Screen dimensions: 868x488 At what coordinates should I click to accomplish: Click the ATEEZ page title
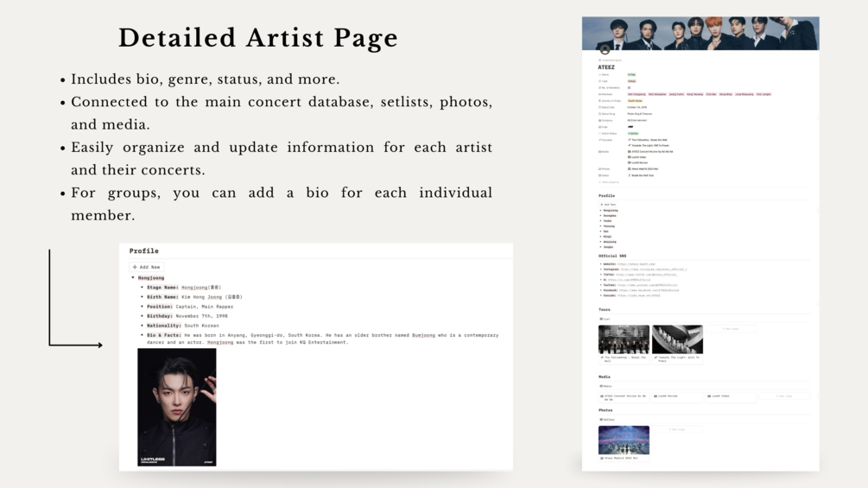606,67
